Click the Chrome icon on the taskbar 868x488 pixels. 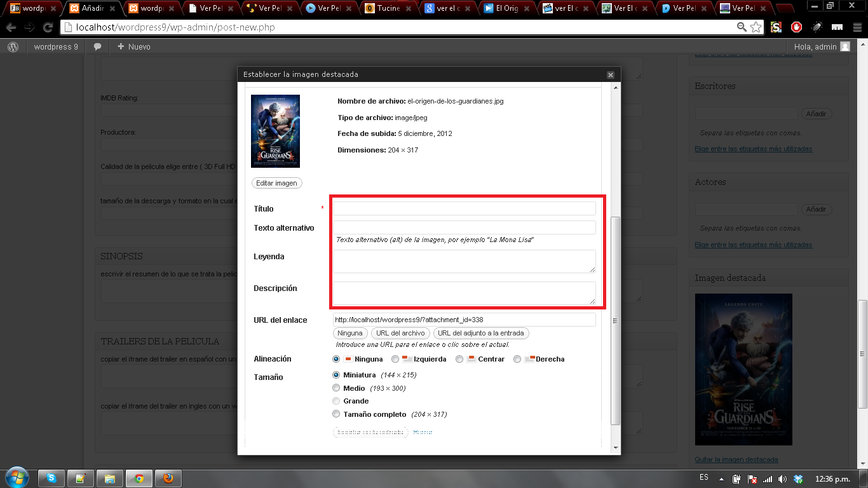139,478
